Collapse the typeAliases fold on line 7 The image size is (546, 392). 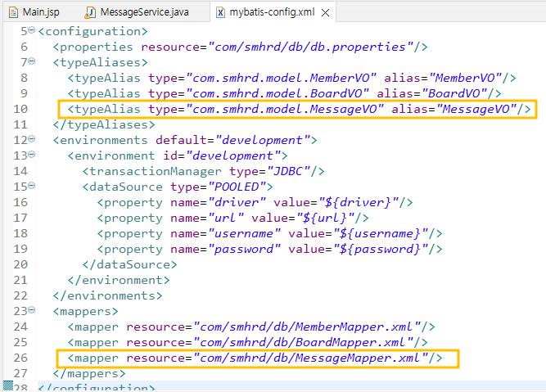(x=32, y=61)
